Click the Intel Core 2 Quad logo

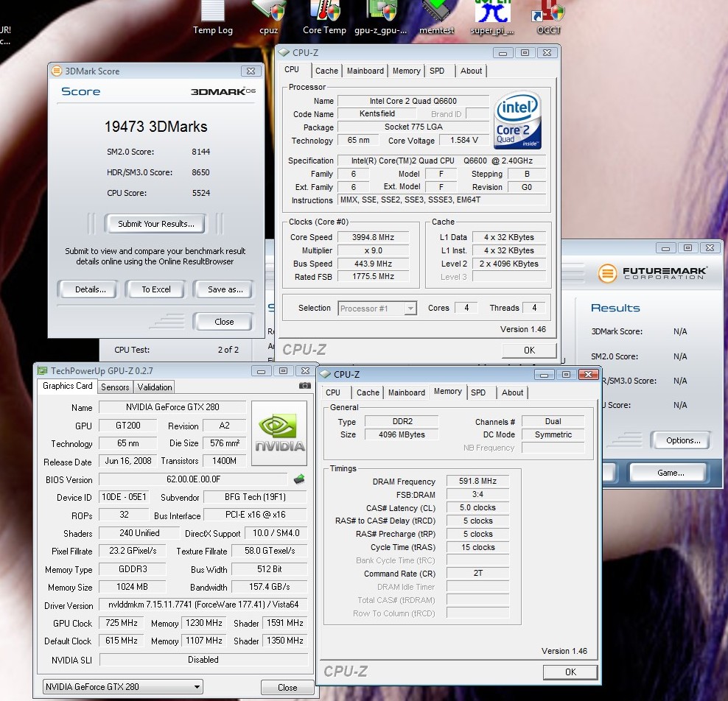point(517,120)
